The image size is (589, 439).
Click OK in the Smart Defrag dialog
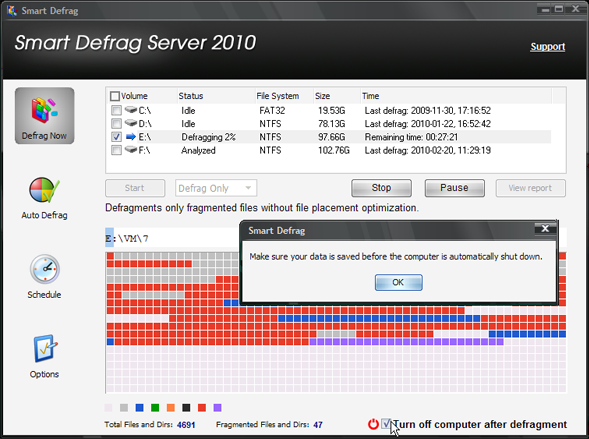pos(399,282)
